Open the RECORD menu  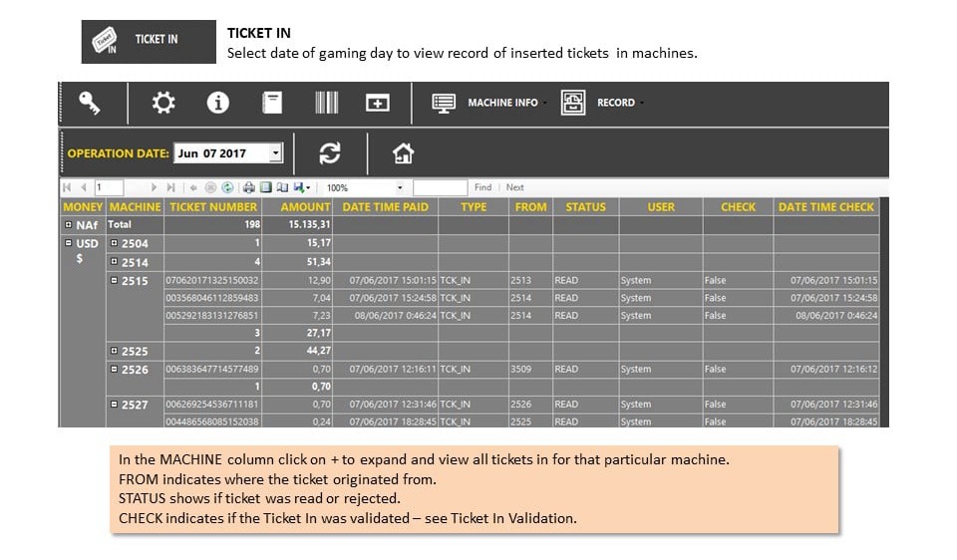point(602,103)
